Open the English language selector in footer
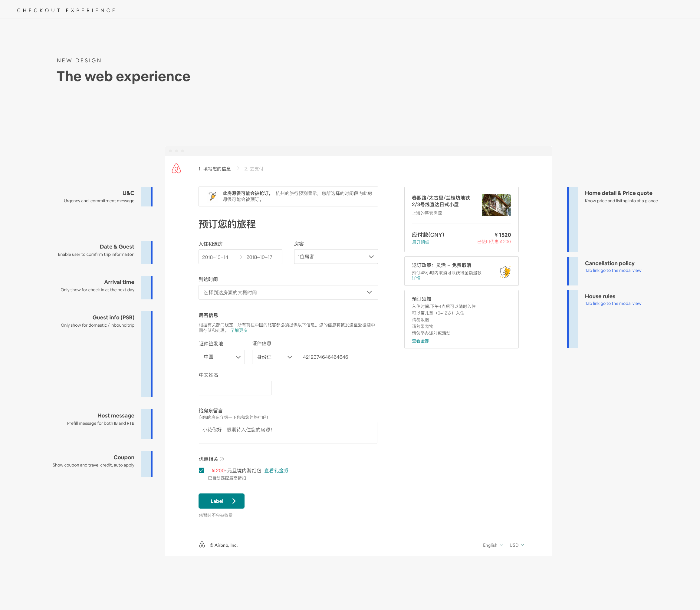This screenshot has height=610, width=700. pyautogui.click(x=492, y=545)
